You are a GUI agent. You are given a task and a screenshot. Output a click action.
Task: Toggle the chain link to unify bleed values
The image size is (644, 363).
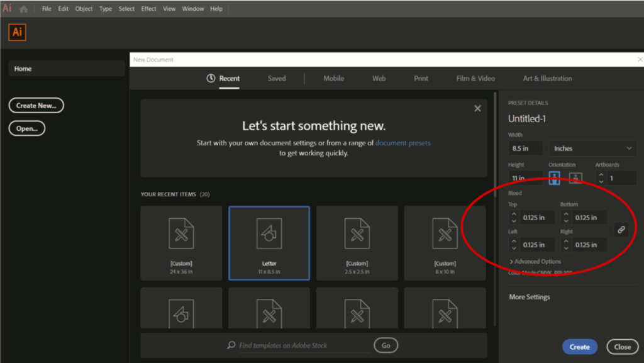click(x=621, y=230)
